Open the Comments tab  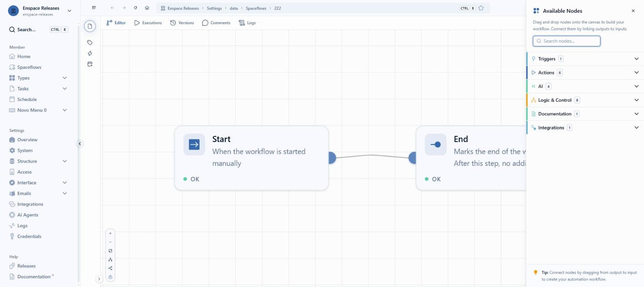point(216,23)
